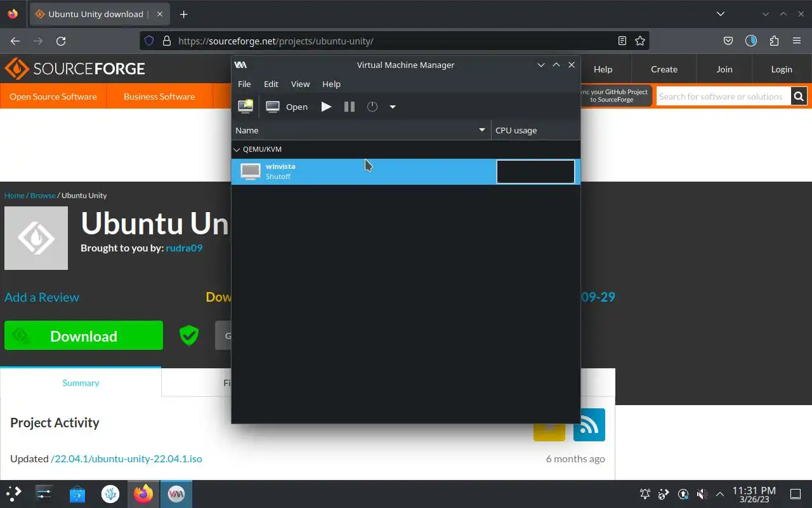Open the clock showing 11:31 PM

754,494
